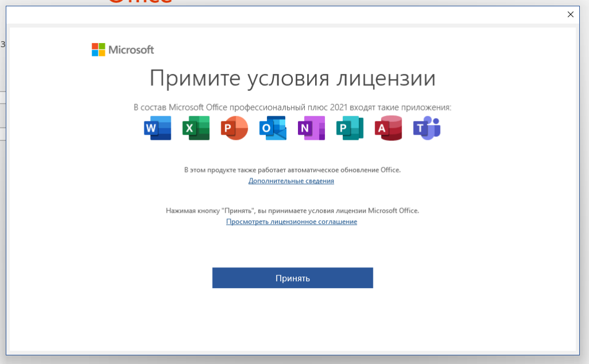The image size is (589, 364).
Task: Click the Примите условия лицензии heading
Action: (293, 79)
